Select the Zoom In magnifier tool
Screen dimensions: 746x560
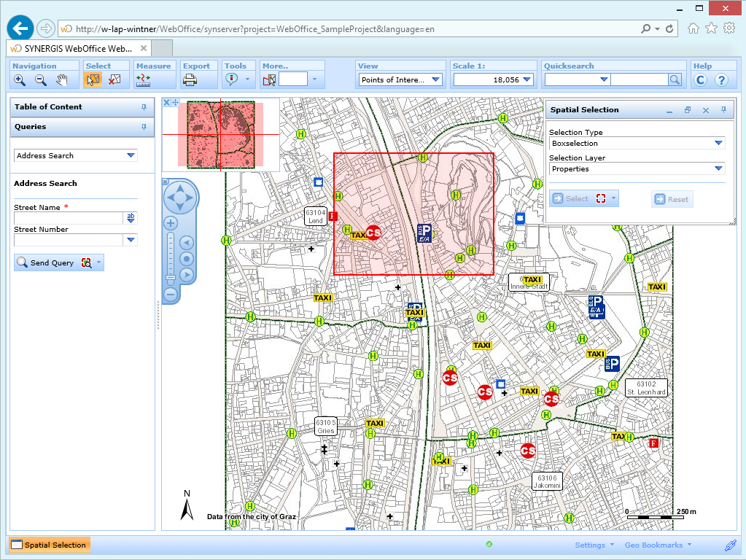click(20, 79)
